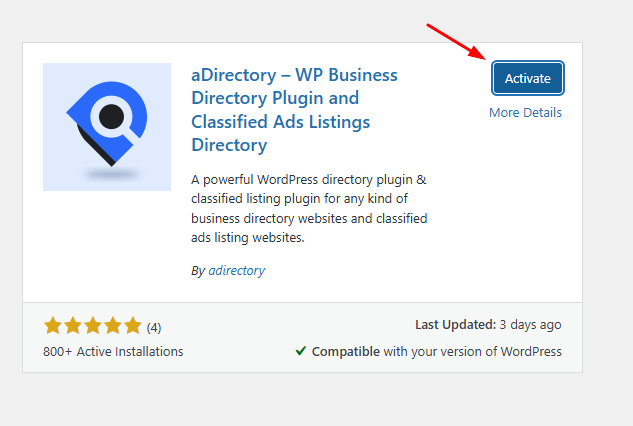Click the aDirectory plugin logo thumbnail
Viewport: 633px width, 426px height.
click(107, 126)
